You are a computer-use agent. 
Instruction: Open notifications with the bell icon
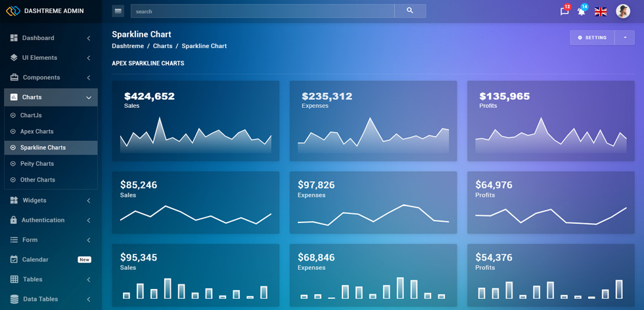[x=581, y=11]
